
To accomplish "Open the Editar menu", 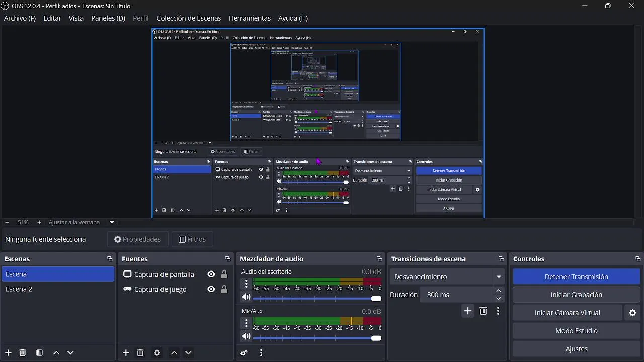I will [52, 18].
